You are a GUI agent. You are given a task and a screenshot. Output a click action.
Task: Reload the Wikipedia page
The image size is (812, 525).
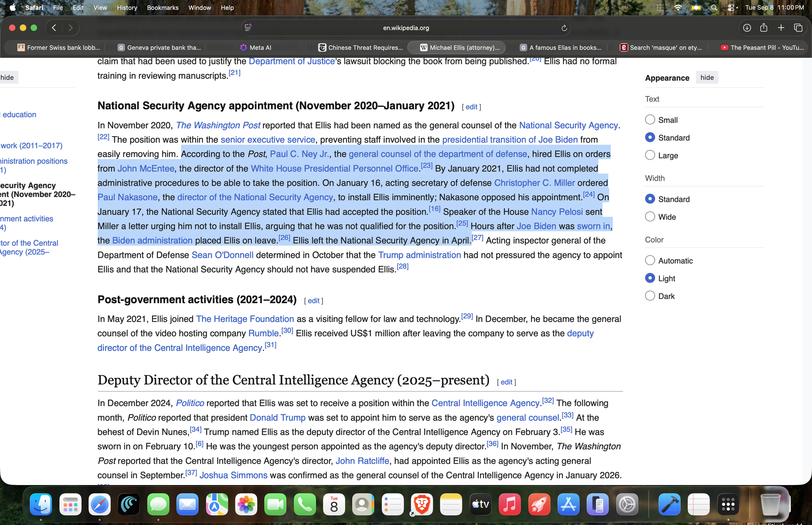[564, 28]
